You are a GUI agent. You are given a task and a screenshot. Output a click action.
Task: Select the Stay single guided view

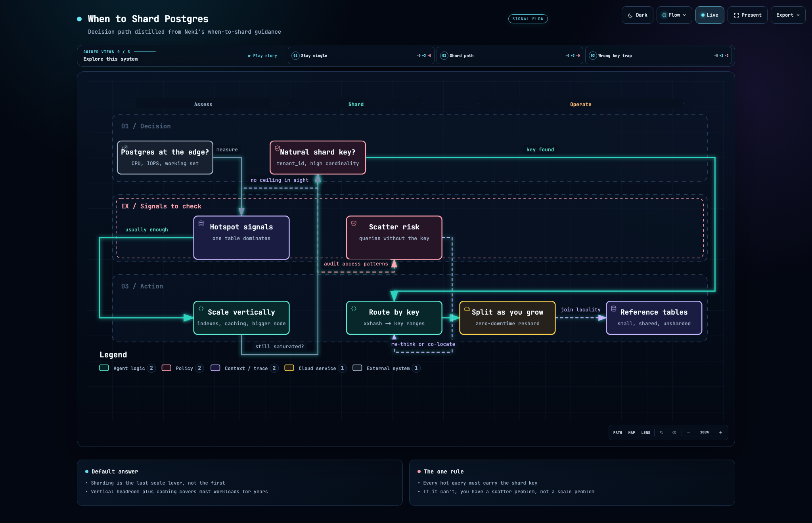361,55
